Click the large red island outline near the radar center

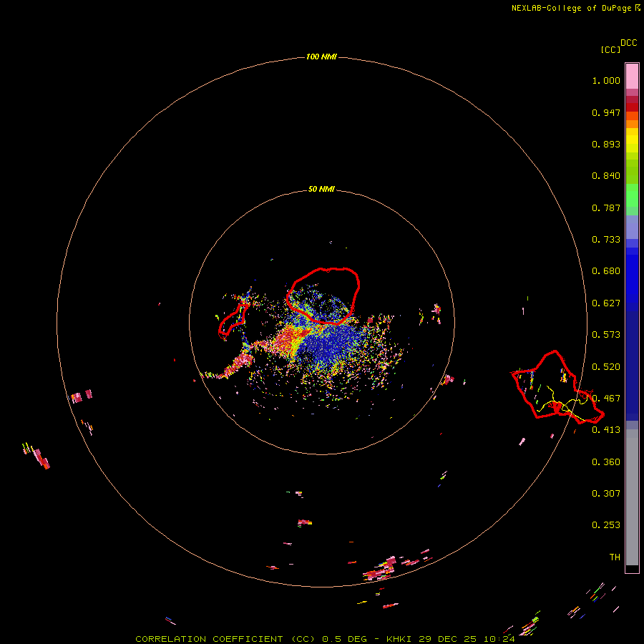click(323, 296)
